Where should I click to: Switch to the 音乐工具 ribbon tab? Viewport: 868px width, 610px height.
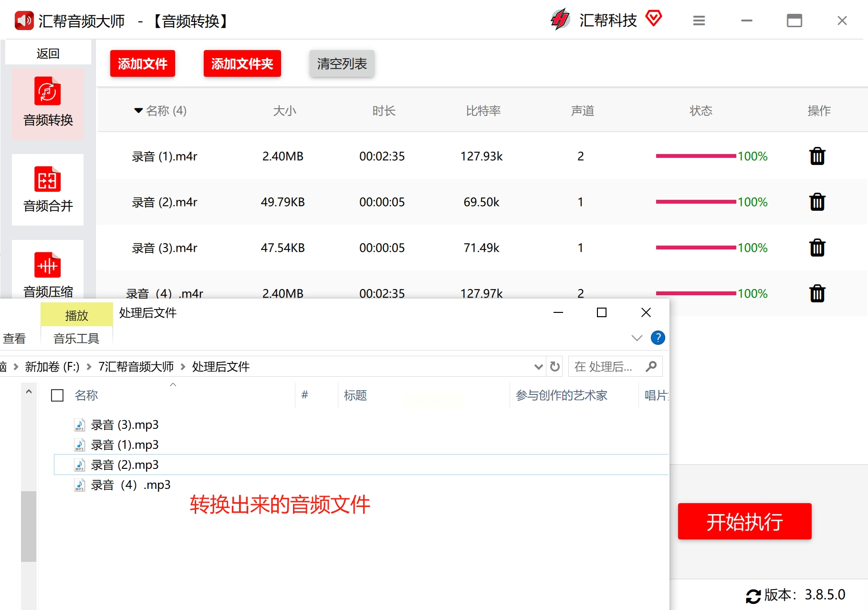click(76, 339)
